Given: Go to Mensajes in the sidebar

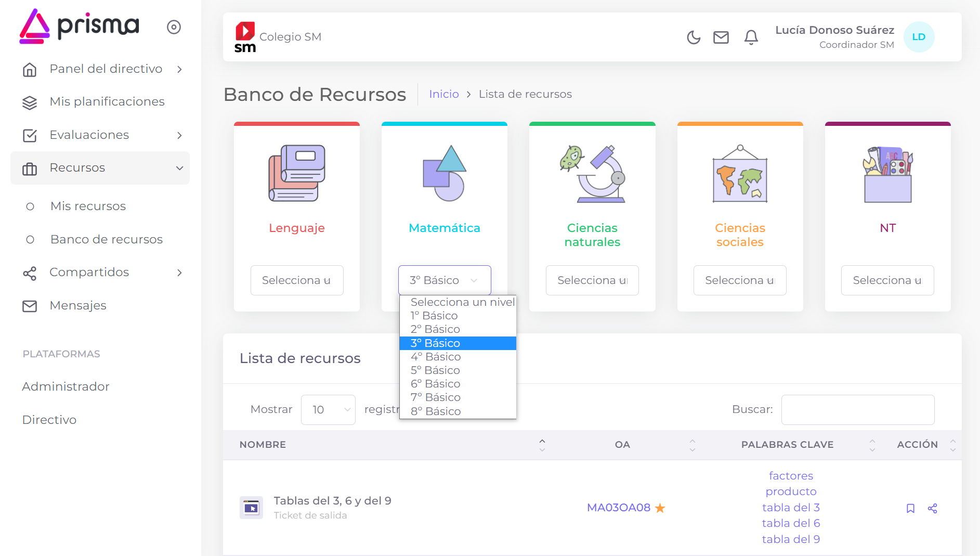Looking at the screenshot, I should coord(77,306).
